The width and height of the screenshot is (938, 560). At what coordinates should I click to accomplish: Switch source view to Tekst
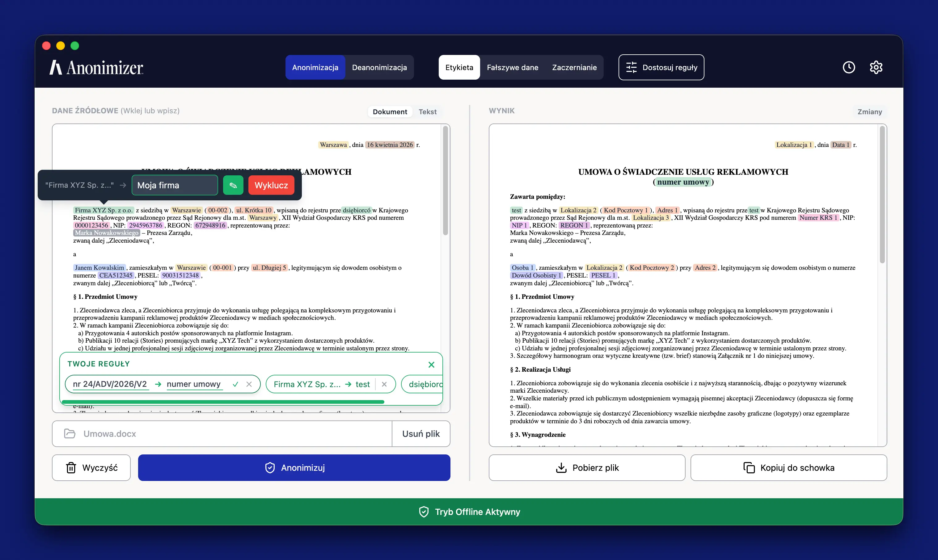tap(428, 112)
